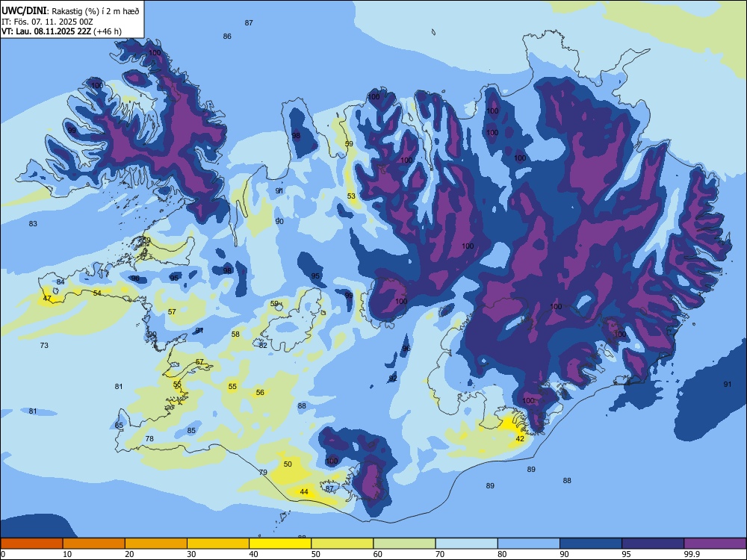Click the bright yellow 40–50 legend swatch
This screenshot has height=560, width=747.
pyautogui.click(x=280, y=544)
